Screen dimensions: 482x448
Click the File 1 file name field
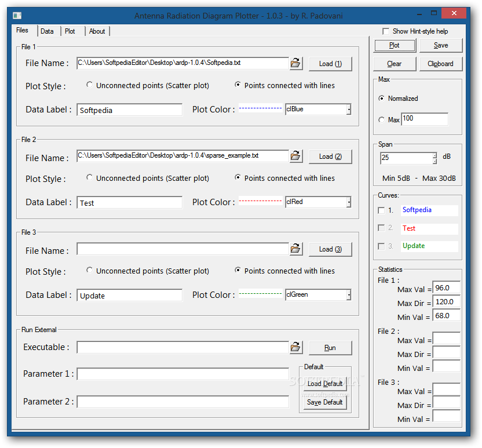click(x=183, y=63)
